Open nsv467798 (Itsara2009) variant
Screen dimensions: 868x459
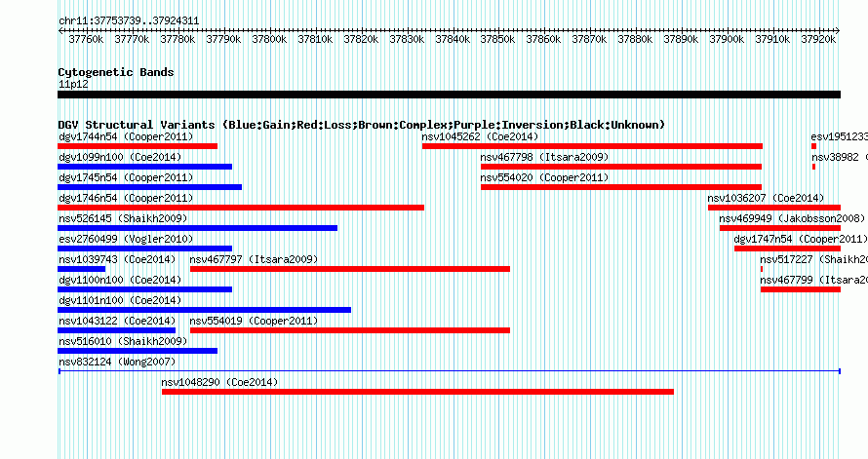pyautogui.click(x=544, y=157)
